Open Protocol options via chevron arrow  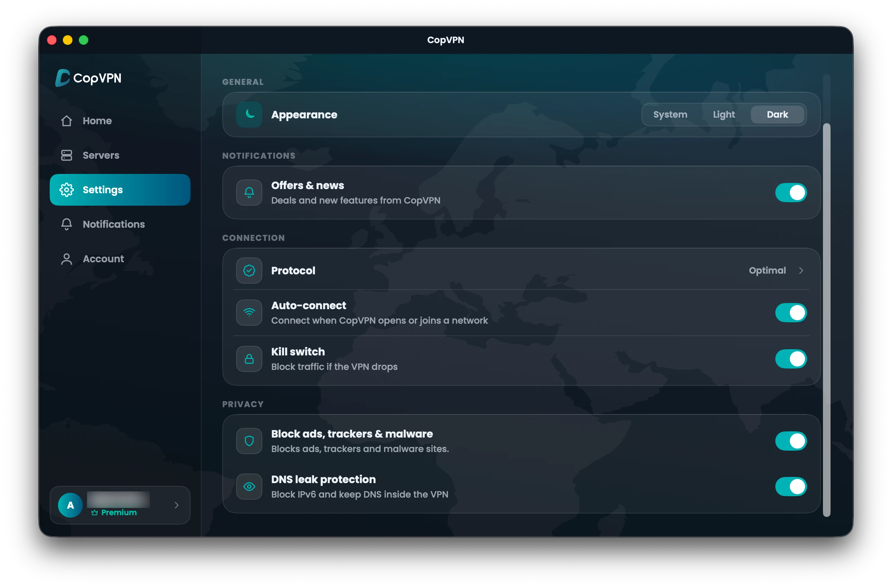click(x=801, y=271)
